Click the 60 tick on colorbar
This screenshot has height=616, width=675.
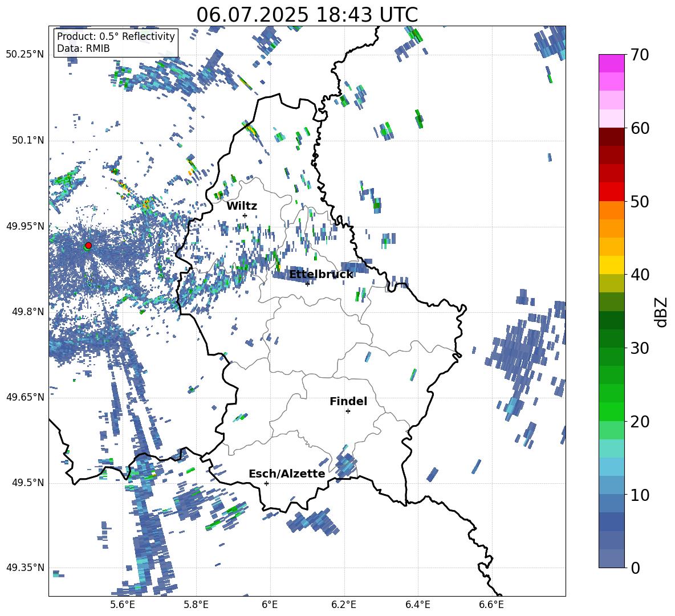pos(640,128)
